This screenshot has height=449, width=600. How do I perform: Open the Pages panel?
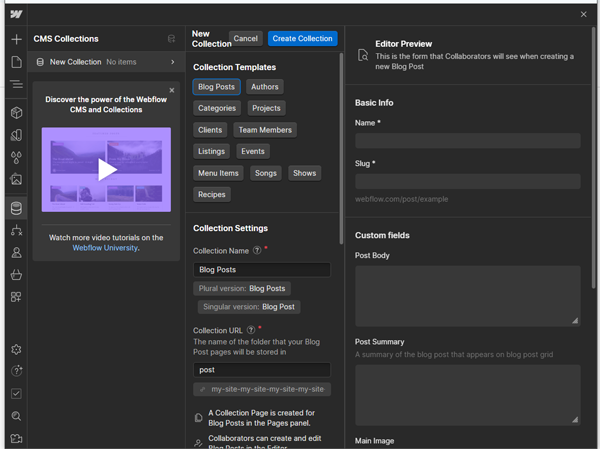tap(16, 62)
